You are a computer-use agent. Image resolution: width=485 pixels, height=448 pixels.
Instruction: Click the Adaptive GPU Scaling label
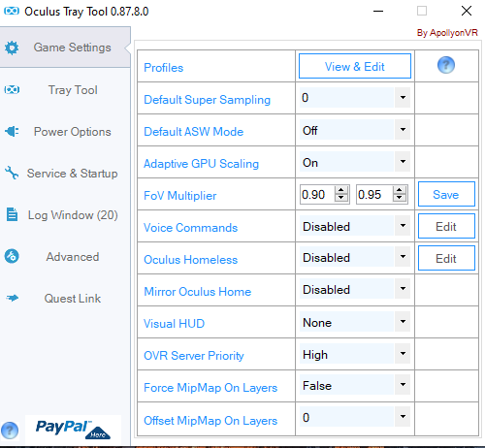(x=201, y=164)
